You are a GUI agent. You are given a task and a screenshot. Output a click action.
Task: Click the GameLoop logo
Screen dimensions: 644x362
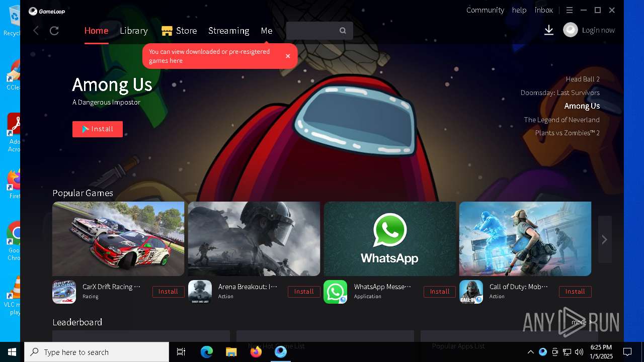pyautogui.click(x=47, y=11)
